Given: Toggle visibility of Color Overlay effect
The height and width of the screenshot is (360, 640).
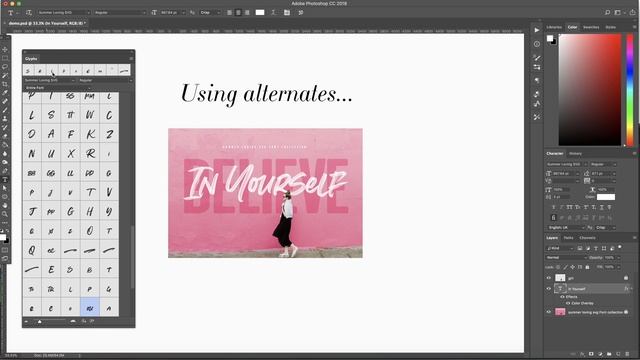Looking at the screenshot, I should 568,303.
